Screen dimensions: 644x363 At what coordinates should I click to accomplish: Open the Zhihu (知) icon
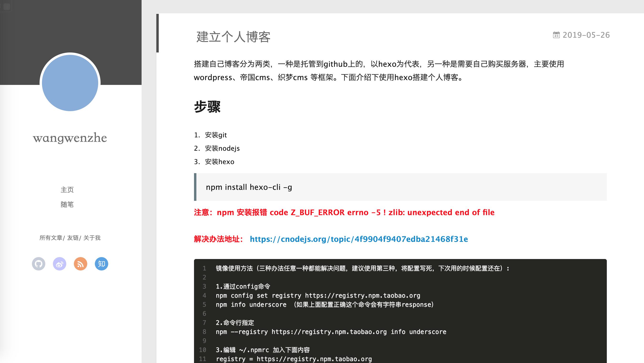pos(101,264)
